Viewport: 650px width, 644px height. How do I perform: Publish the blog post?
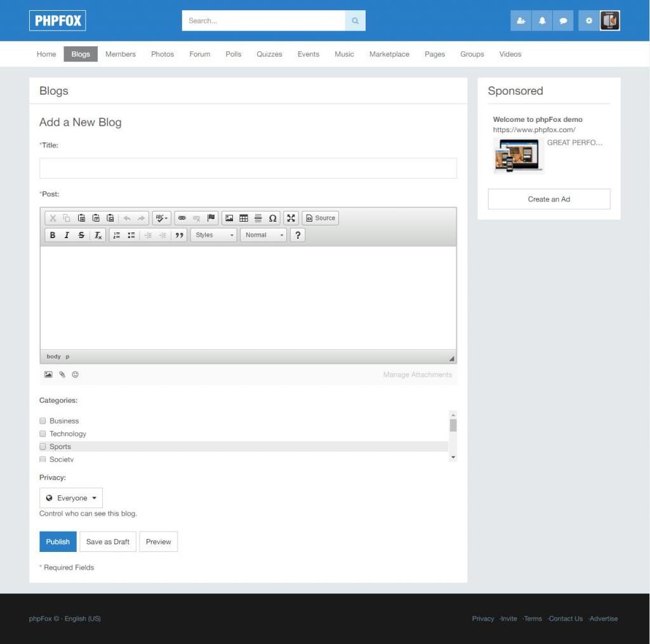tap(58, 542)
